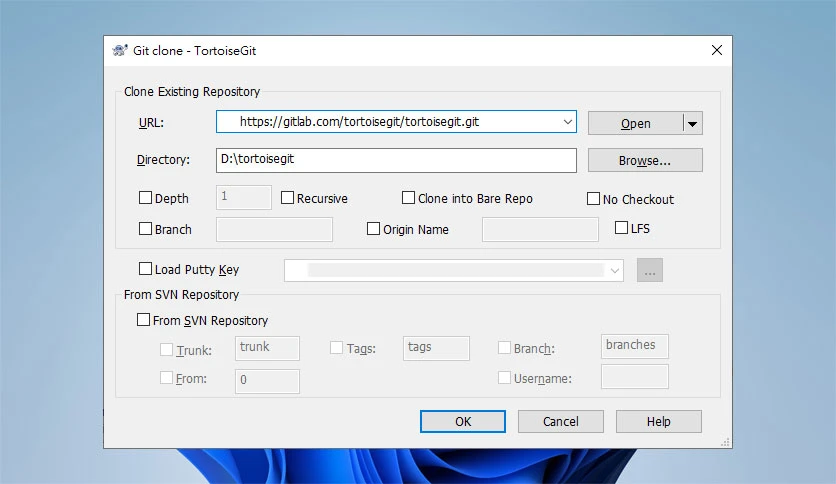
Task: Tick Load Putty Key checkbox
Action: [x=145, y=269]
